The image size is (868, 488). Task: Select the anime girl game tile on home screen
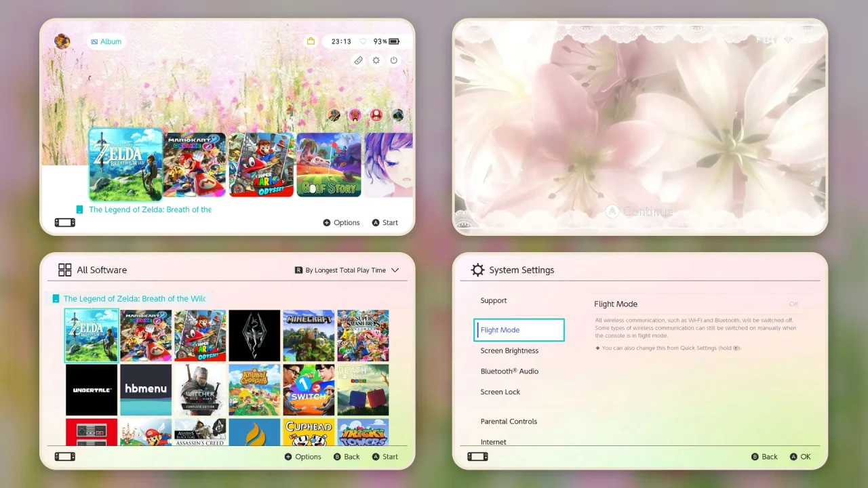pos(389,165)
